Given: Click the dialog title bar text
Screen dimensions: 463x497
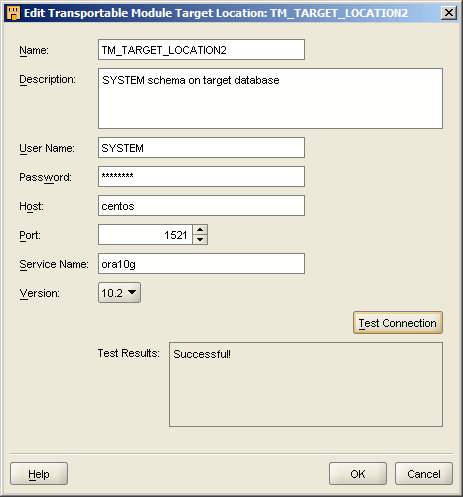Looking at the screenshot, I should 216,13.
